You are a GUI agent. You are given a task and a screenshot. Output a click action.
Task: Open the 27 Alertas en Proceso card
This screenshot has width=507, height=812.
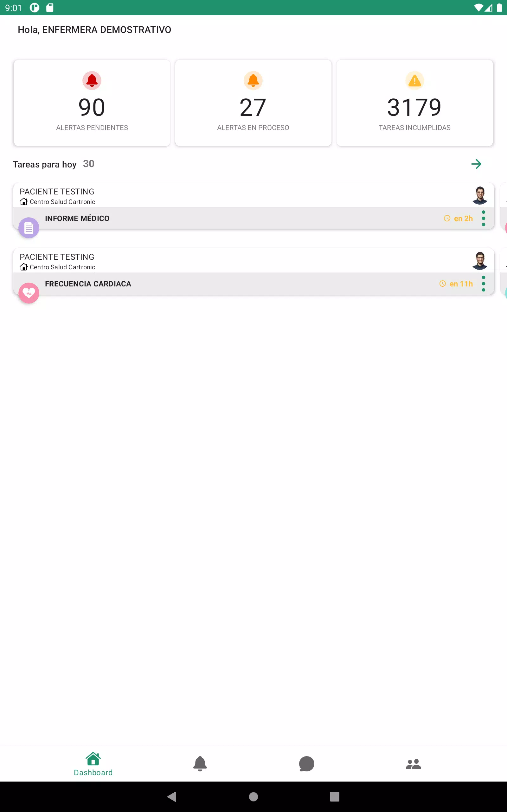[253, 103]
